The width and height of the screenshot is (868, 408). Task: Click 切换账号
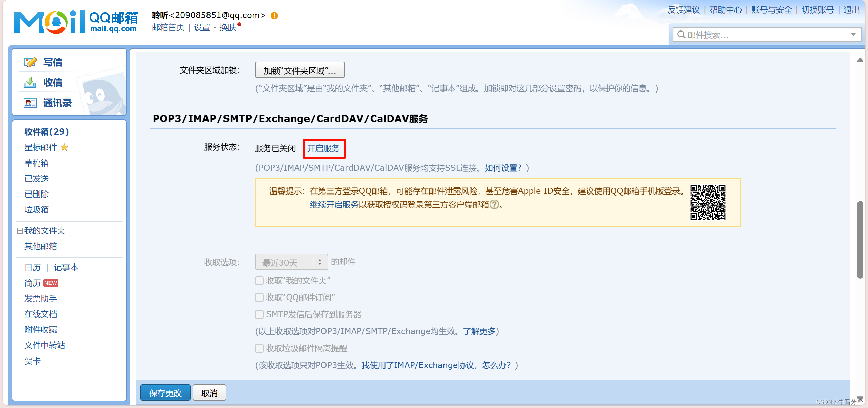tap(818, 10)
